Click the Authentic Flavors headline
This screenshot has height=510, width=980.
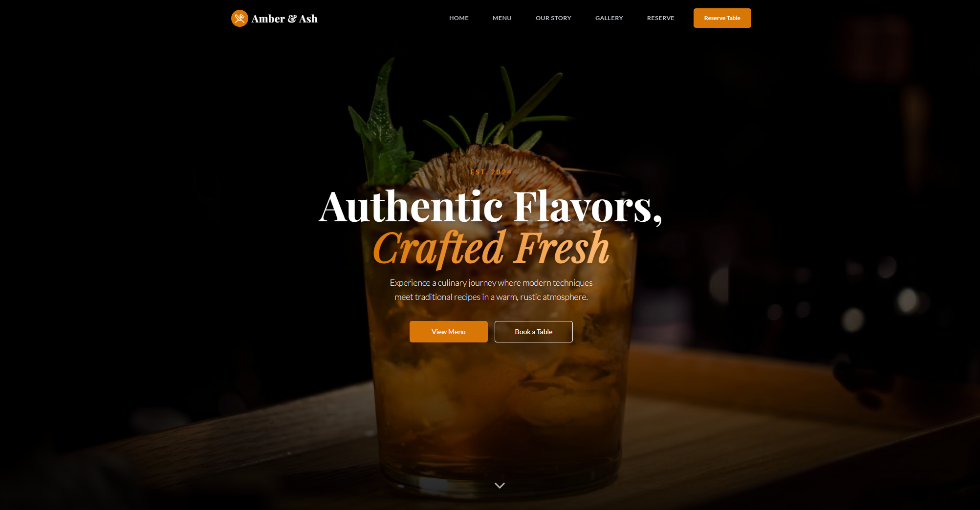[x=490, y=207]
